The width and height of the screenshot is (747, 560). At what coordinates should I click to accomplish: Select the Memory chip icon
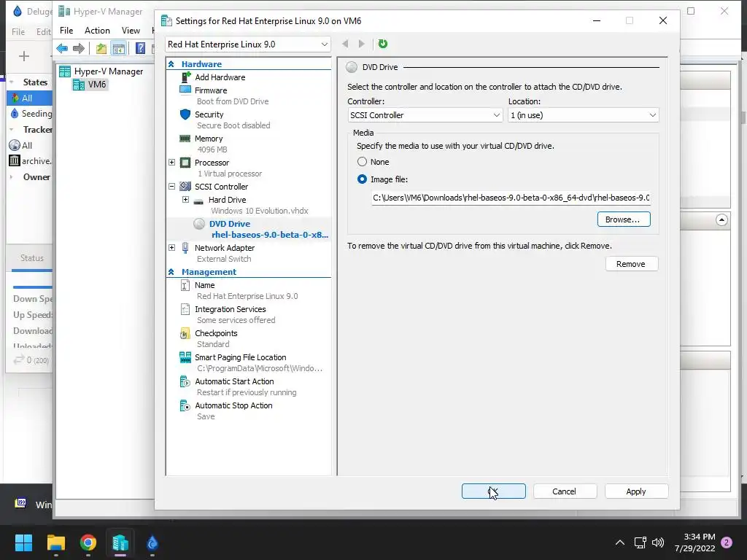185,139
